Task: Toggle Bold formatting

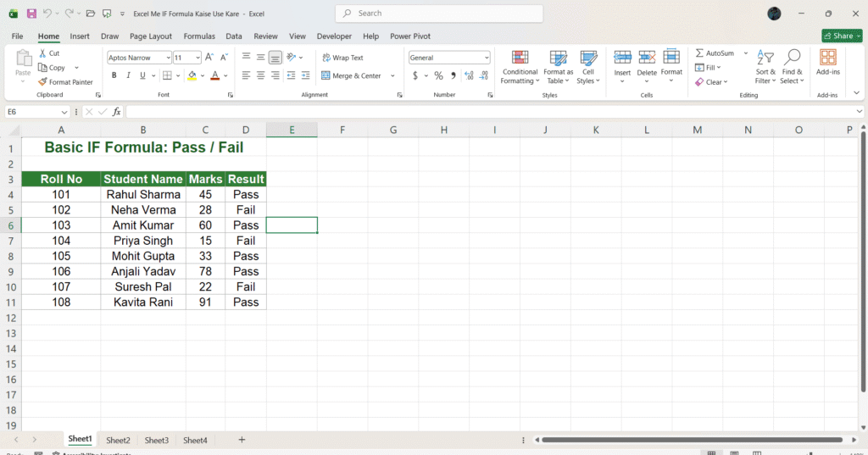Action: pyautogui.click(x=114, y=75)
